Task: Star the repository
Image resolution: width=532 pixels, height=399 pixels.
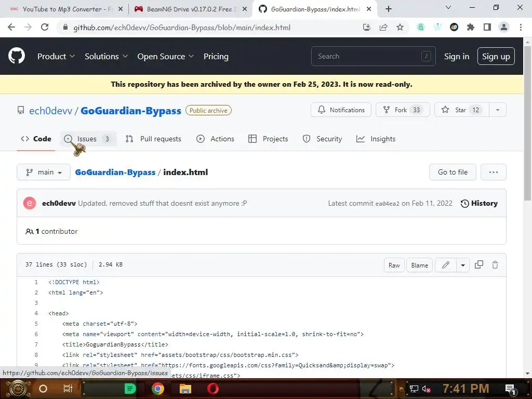Action: [x=462, y=110]
